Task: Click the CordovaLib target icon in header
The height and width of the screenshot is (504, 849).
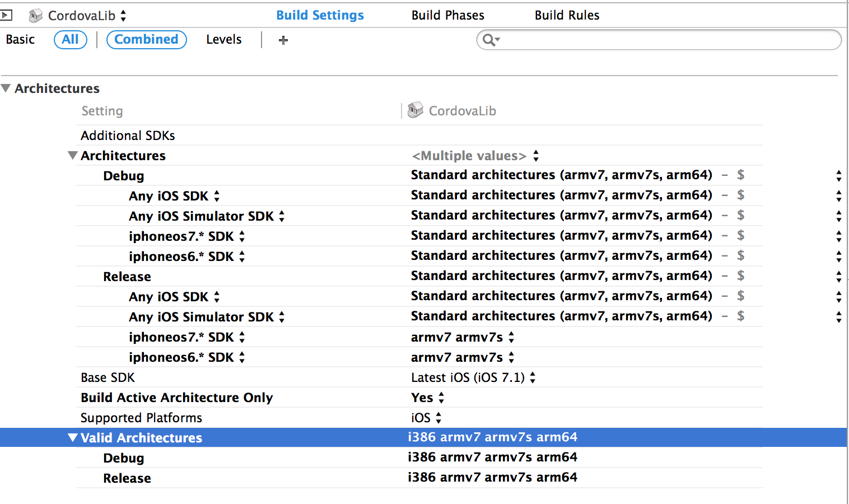Action: click(36, 16)
